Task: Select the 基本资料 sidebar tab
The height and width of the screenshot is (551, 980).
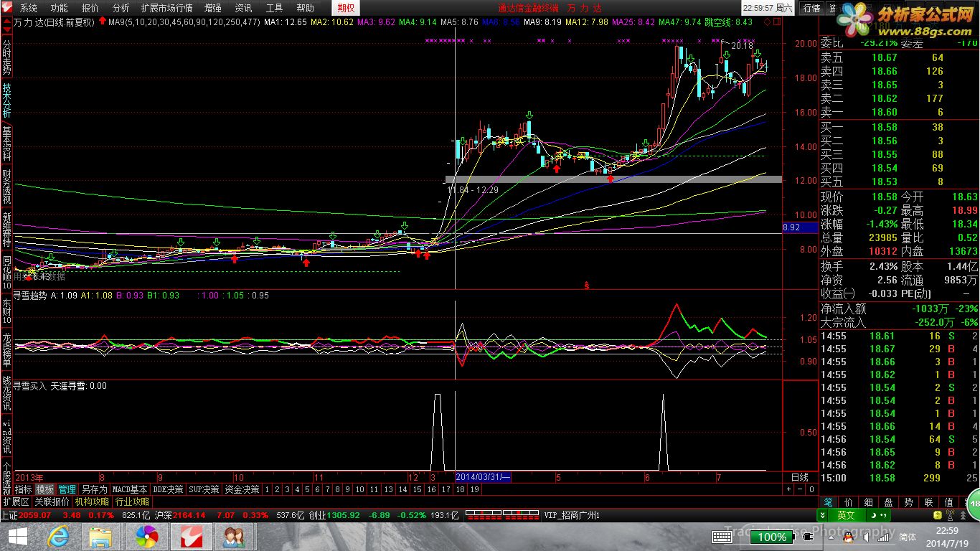Action: tap(6, 143)
